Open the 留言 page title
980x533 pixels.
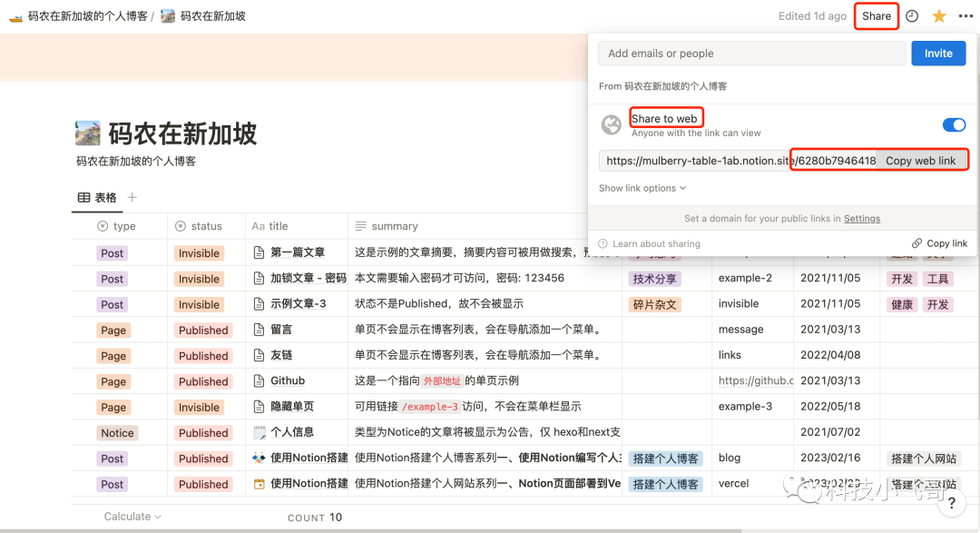click(x=281, y=330)
